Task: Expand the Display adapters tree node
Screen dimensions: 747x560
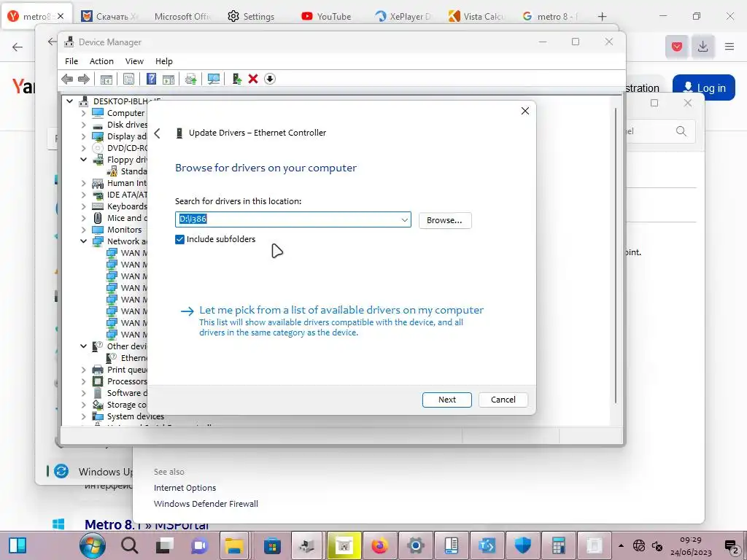Action: point(84,136)
